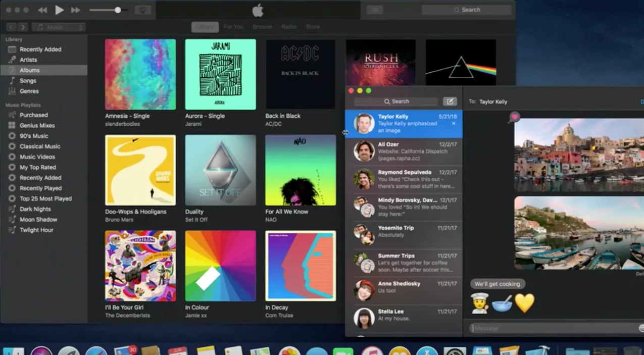Click the Message text input field
Screen dimensions: 644x355
[x=553, y=328]
